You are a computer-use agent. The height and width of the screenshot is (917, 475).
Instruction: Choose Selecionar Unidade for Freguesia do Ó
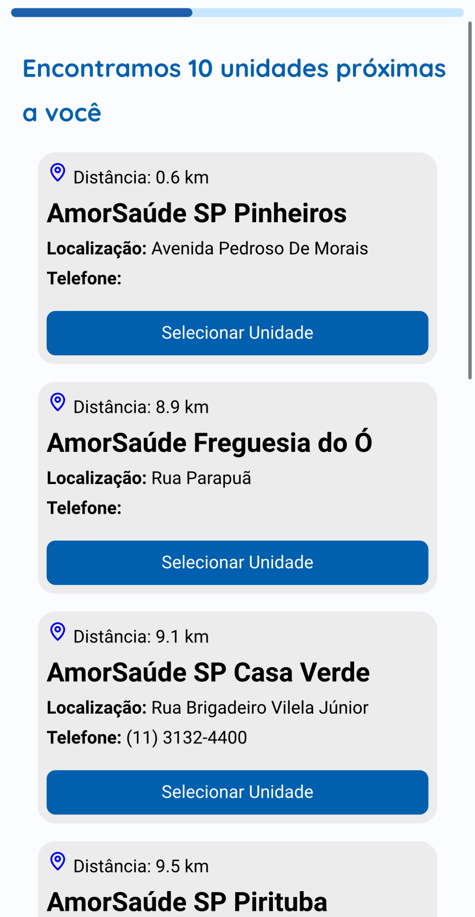coord(238,563)
